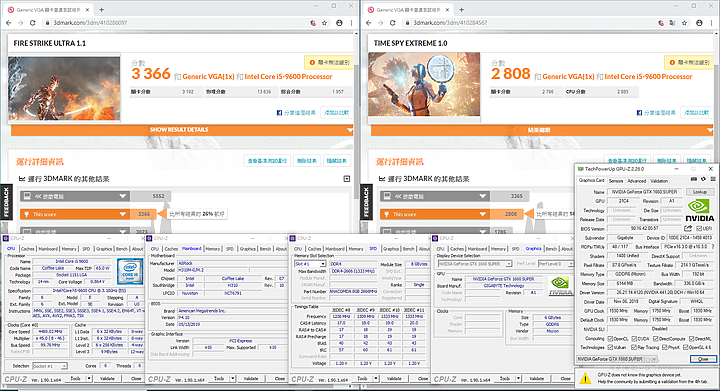Toggle the OpenCL checkbox in GPU-Z
Image resolution: width=720 pixels, height=391 pixels.
tap(610, 339)
